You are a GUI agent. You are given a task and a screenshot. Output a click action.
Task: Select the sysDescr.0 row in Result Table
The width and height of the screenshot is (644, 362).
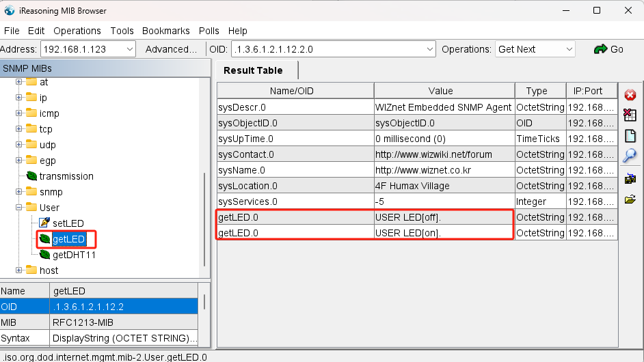[x=295, y=107]
